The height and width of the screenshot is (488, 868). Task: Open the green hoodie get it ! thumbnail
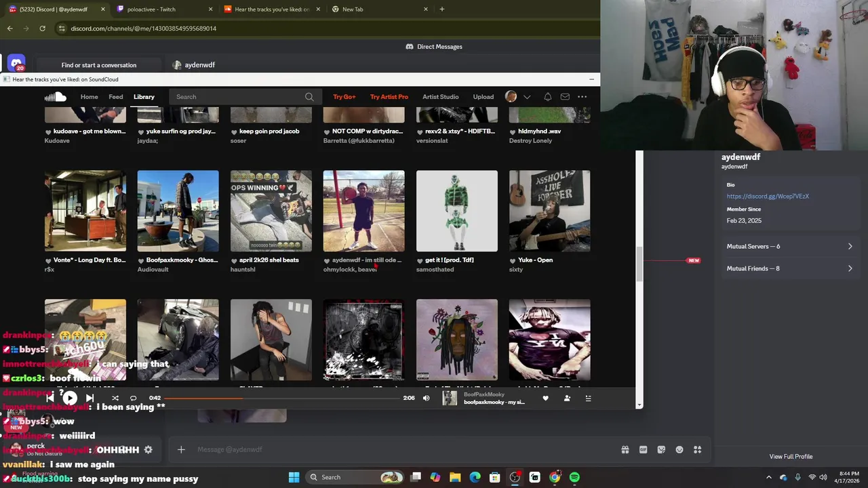[x=457, y=211]
